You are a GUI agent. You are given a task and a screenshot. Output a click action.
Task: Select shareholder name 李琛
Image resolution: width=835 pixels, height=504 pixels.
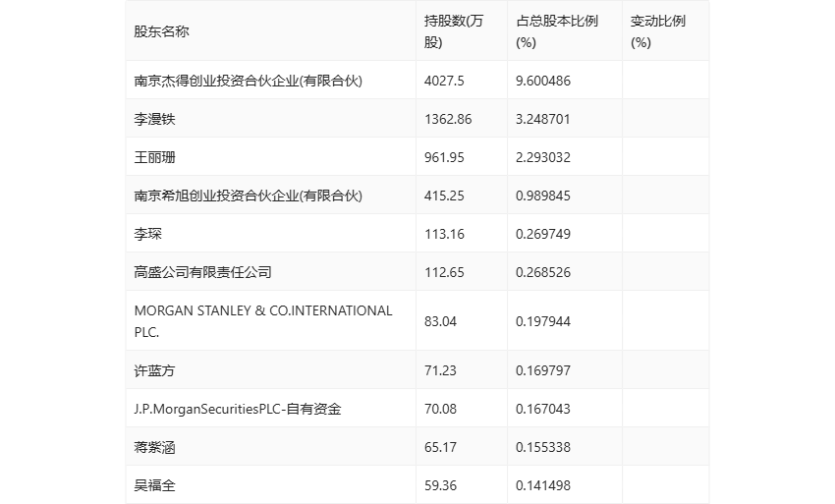point(148,234)
